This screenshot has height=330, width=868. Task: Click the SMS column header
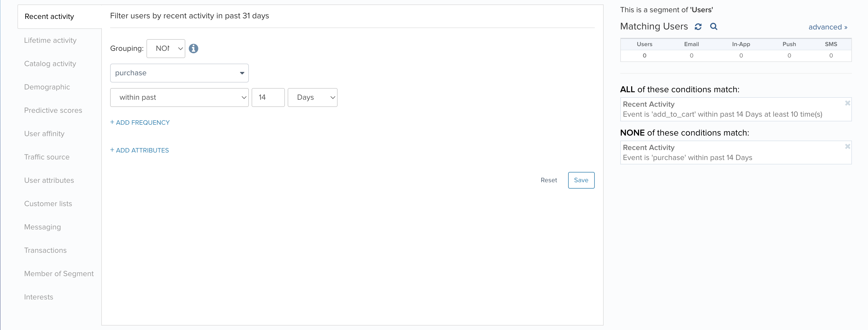[831, 44]
